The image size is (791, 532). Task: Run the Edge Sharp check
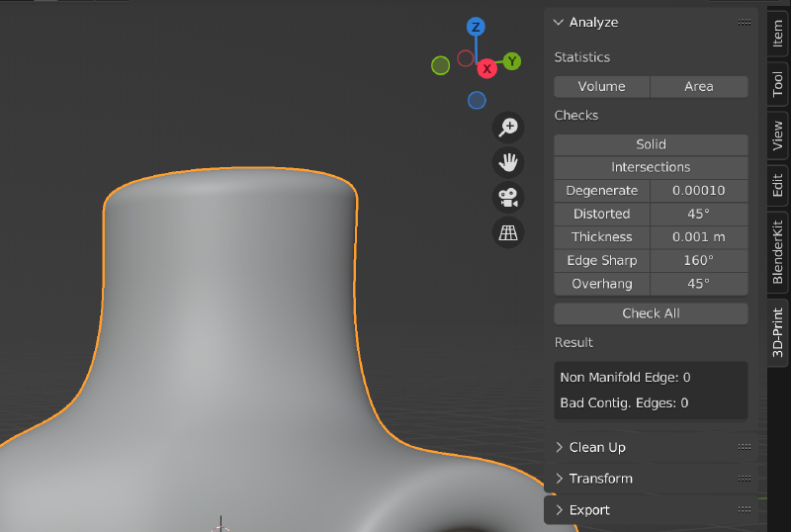602,260
